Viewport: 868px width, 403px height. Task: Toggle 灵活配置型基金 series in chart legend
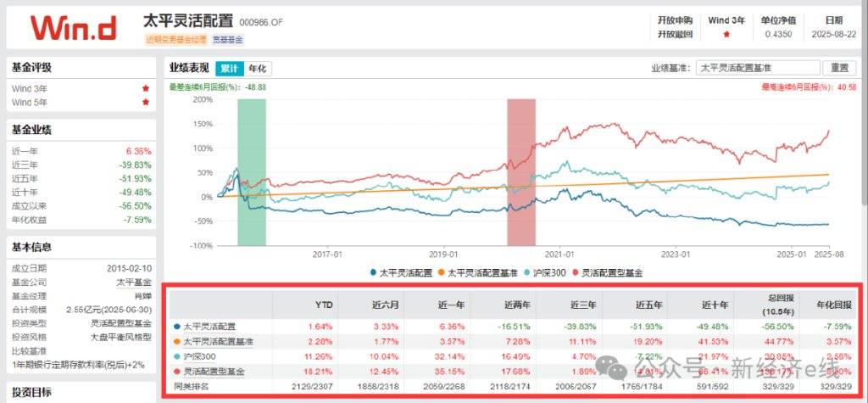click(607, 272)
